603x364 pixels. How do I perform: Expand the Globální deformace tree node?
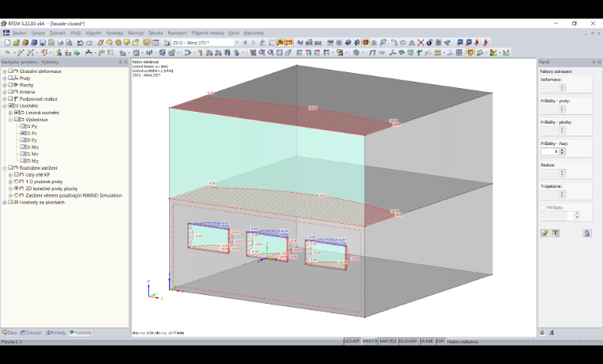5,71
